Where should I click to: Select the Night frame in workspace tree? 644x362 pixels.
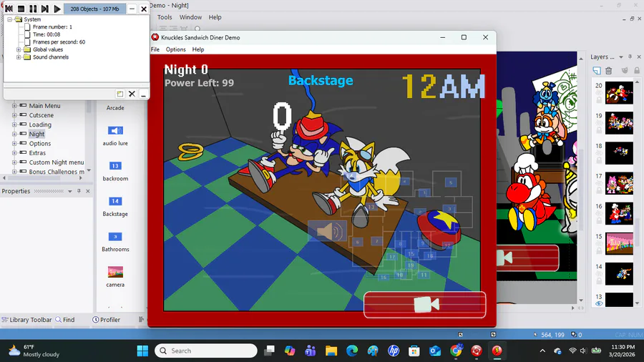[x=36, y=134]
